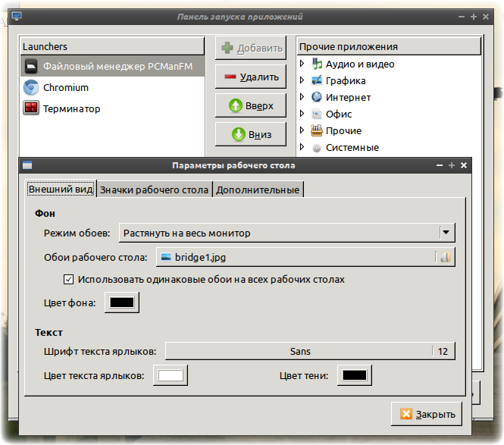504x445 pixels.
Task: Expand the Прочие category
Action: coord(302,130)
